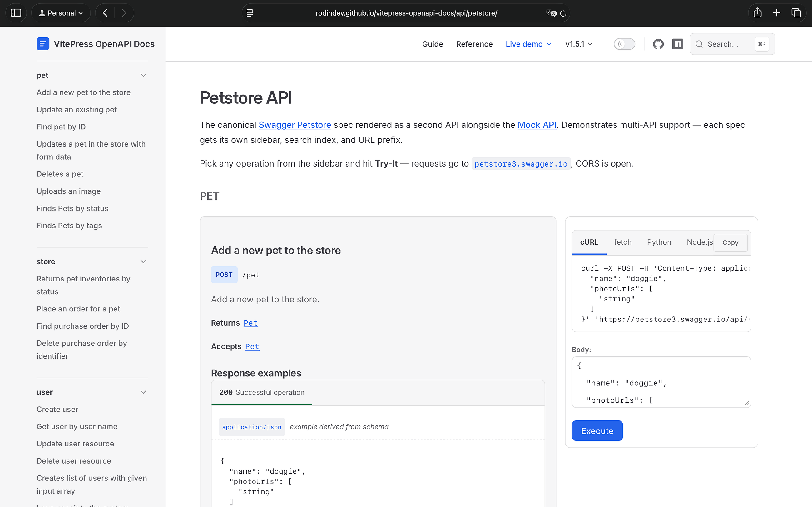Switch to the Node.js code tab
This screenshot has height=507, width=812.
pyautogui.click(x=700, y=242)
